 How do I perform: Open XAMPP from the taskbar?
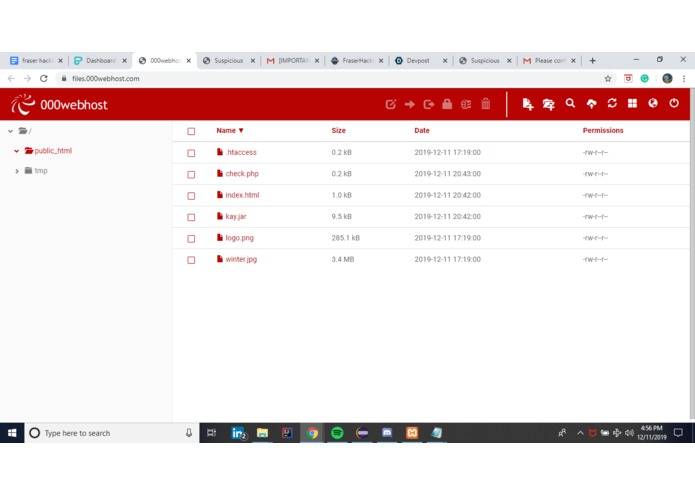[x=412, y=433]
